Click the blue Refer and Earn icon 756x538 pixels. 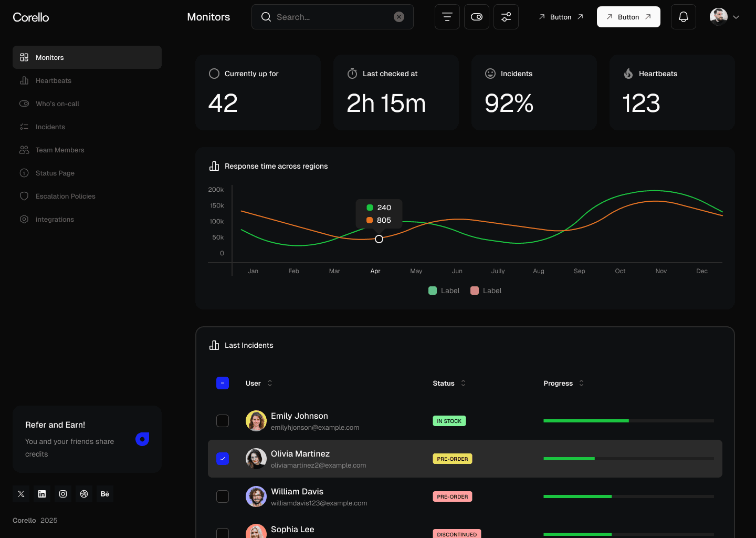(142, 439)
